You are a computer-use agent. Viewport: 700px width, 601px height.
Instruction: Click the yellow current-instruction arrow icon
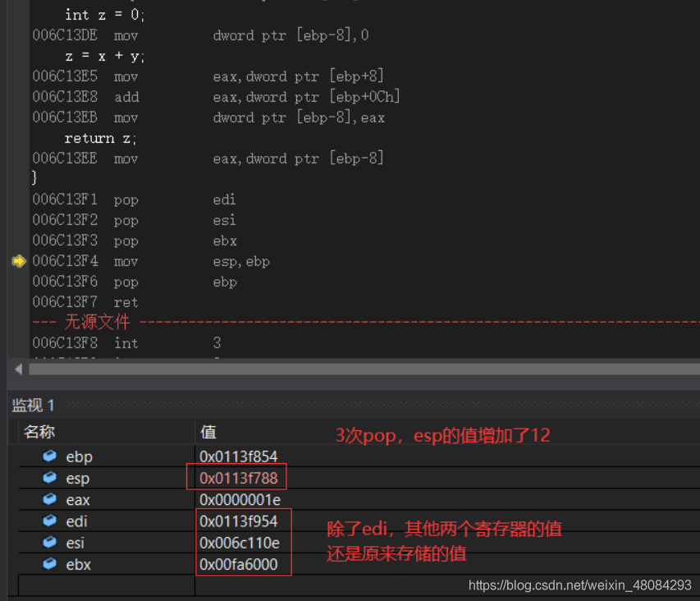(x=19, y=261)
